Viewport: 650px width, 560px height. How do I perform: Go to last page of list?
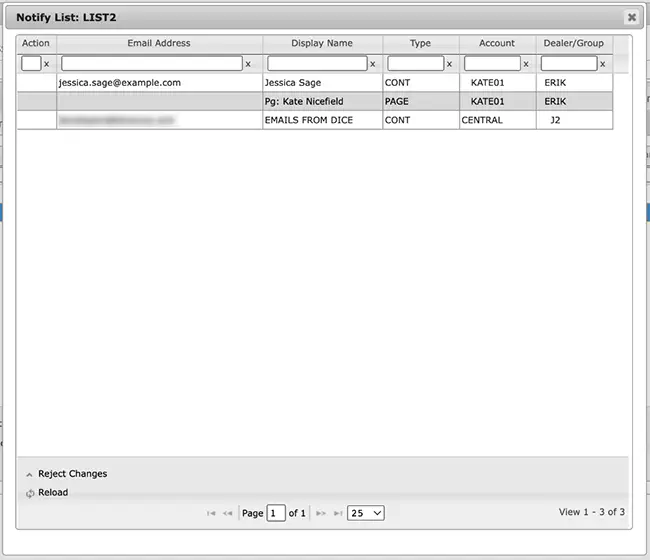coord(338,513)
